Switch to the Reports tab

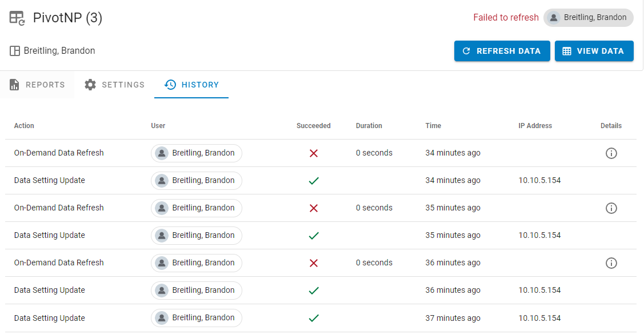click(x=45, y=85)
